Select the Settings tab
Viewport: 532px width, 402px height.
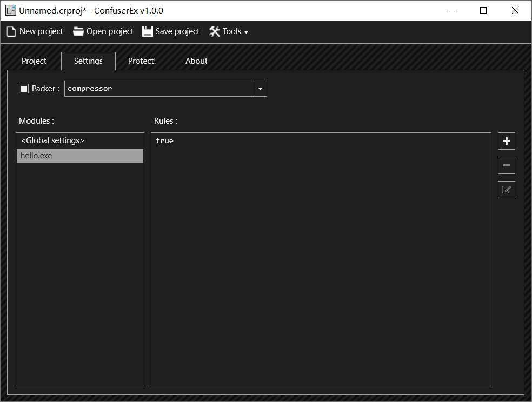point(88,61)
